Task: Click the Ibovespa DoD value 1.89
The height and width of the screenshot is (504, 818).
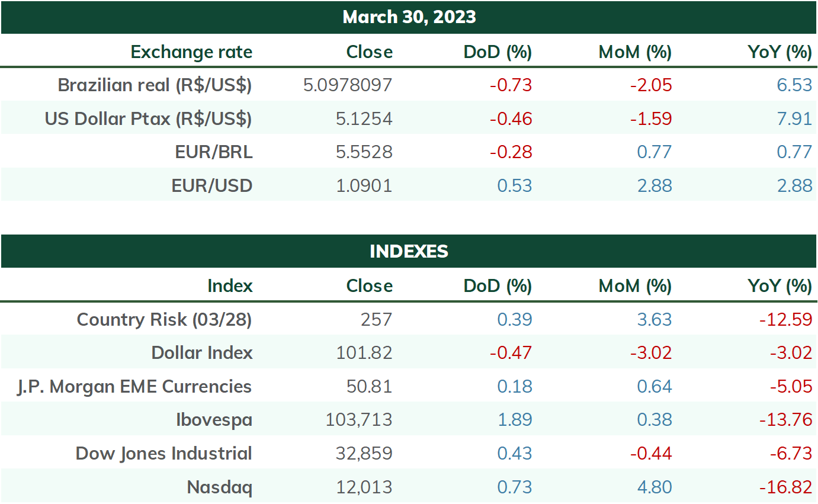Action: click(x=514, y=420)
